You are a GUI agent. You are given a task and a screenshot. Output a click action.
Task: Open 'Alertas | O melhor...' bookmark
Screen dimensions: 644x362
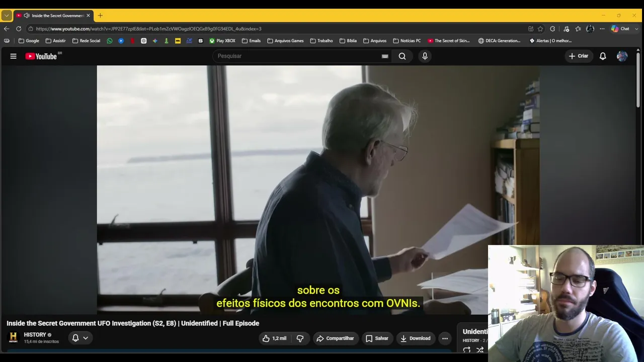coord(550,41)
